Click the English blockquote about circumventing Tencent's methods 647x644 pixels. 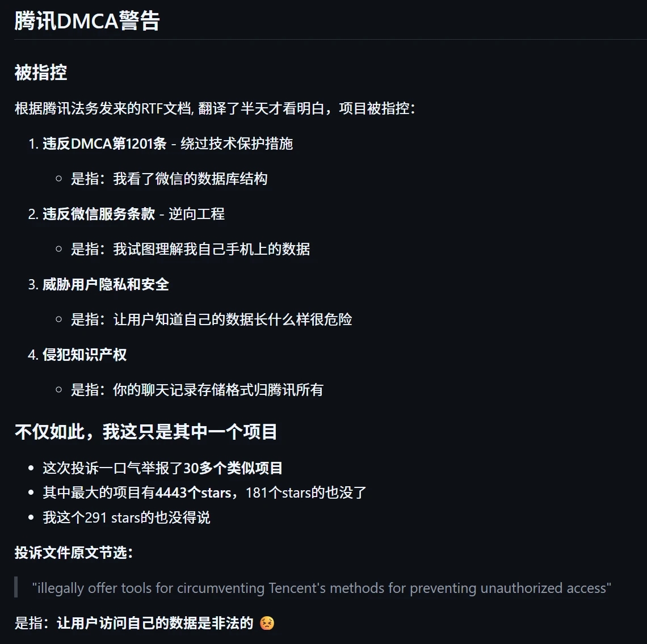click(x=321, y=588)
